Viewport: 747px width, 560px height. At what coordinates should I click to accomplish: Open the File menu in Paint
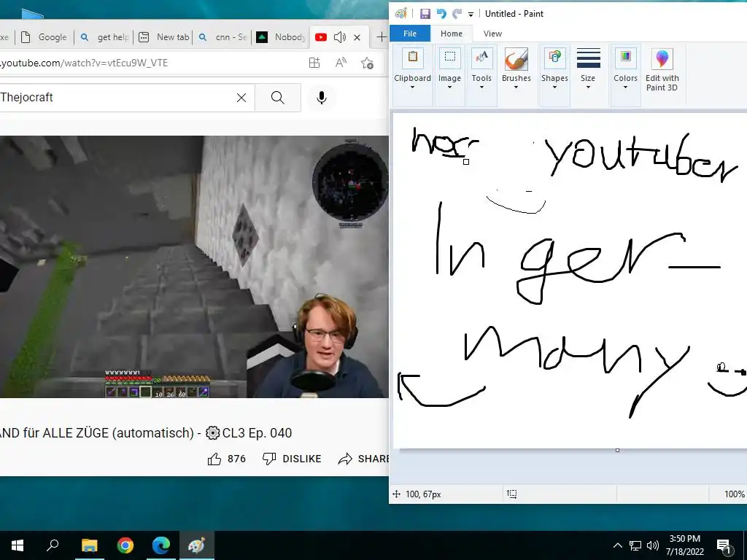[410, 34]
